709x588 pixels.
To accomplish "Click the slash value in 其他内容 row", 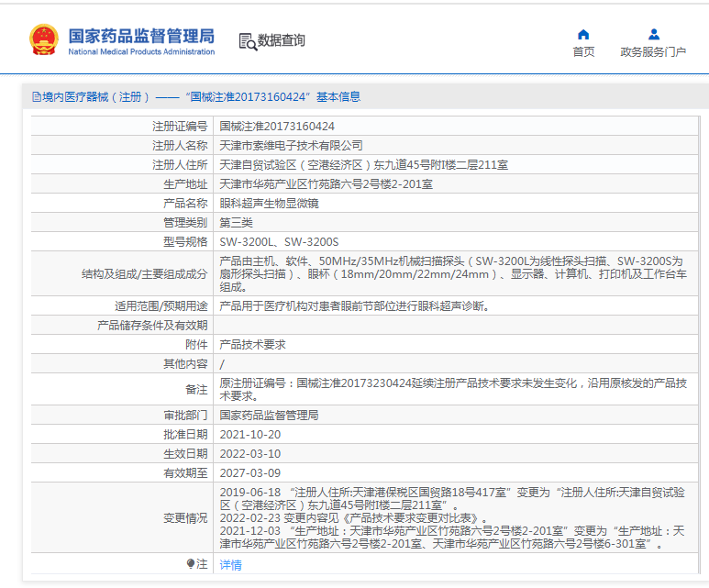I will click(222, 364).
